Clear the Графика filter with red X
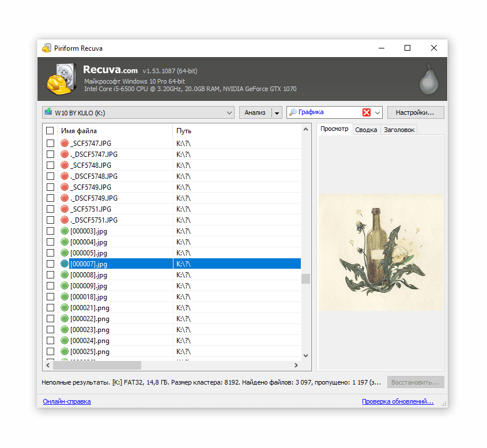 click(367, 112)
